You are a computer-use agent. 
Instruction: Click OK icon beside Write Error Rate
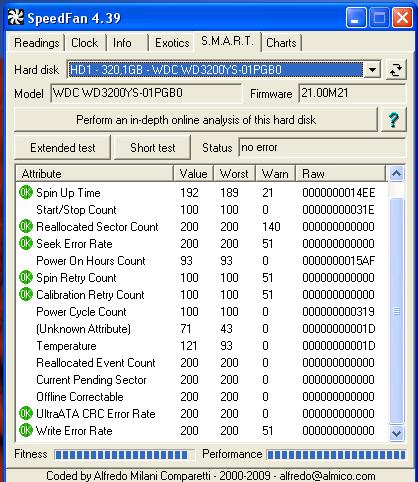coord(26,430)
